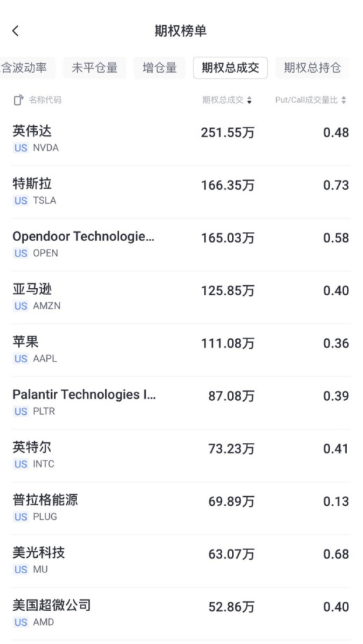
Task: Open the Opendoor Technologies OPEN row
Action: coord(181,245)
